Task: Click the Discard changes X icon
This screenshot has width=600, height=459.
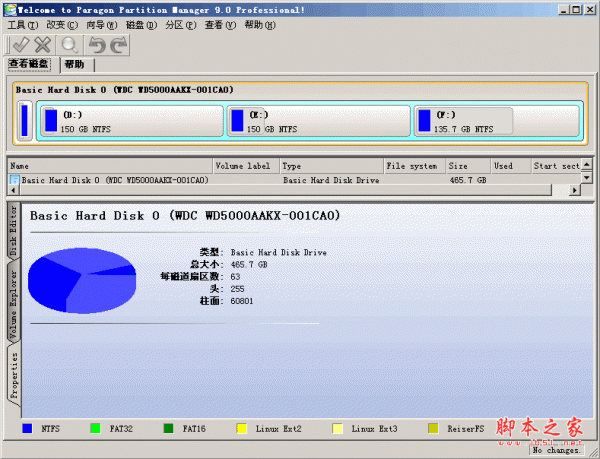Action: 43,45
